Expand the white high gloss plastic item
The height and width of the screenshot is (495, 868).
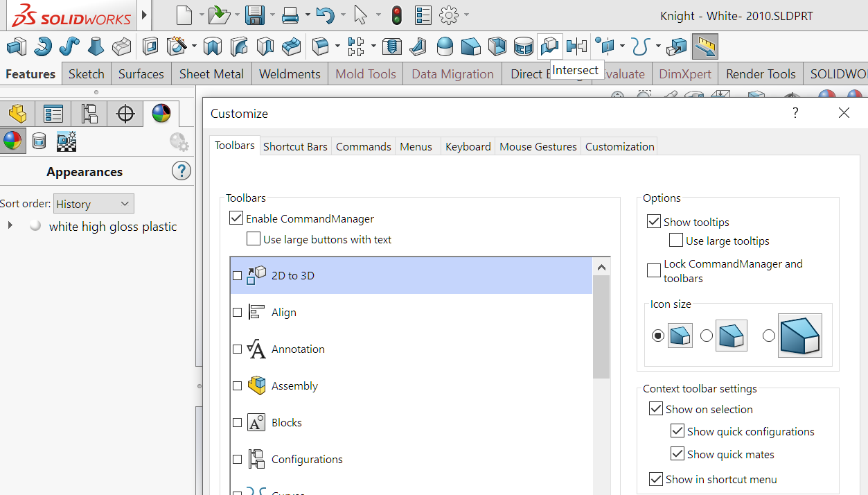click(10, 226)
